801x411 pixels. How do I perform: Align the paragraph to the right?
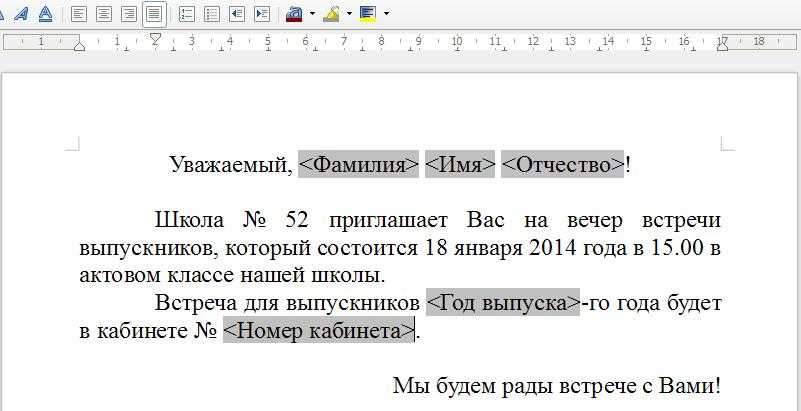pos(129,14)
